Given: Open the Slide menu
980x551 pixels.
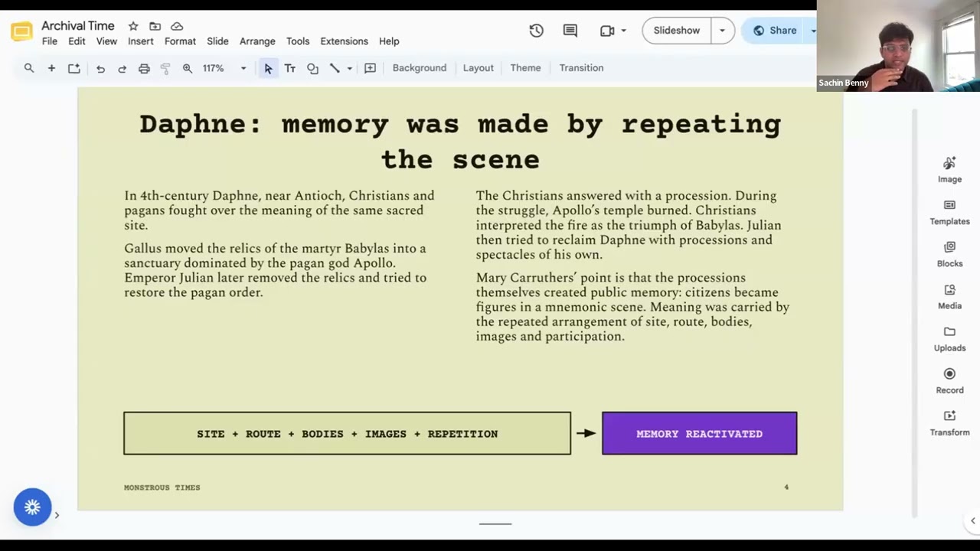Looking at the screenshot, I should pos(217,41).
